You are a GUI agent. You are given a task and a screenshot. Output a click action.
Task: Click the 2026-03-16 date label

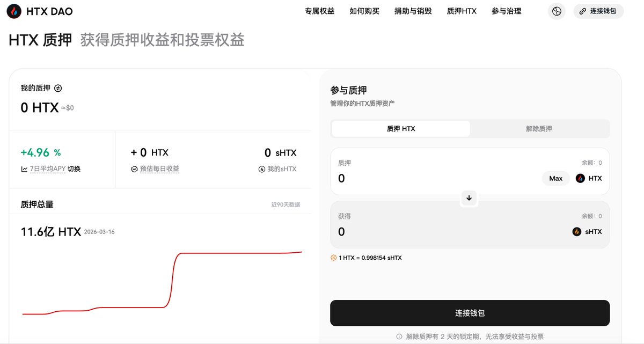click(x=99, y=232)
